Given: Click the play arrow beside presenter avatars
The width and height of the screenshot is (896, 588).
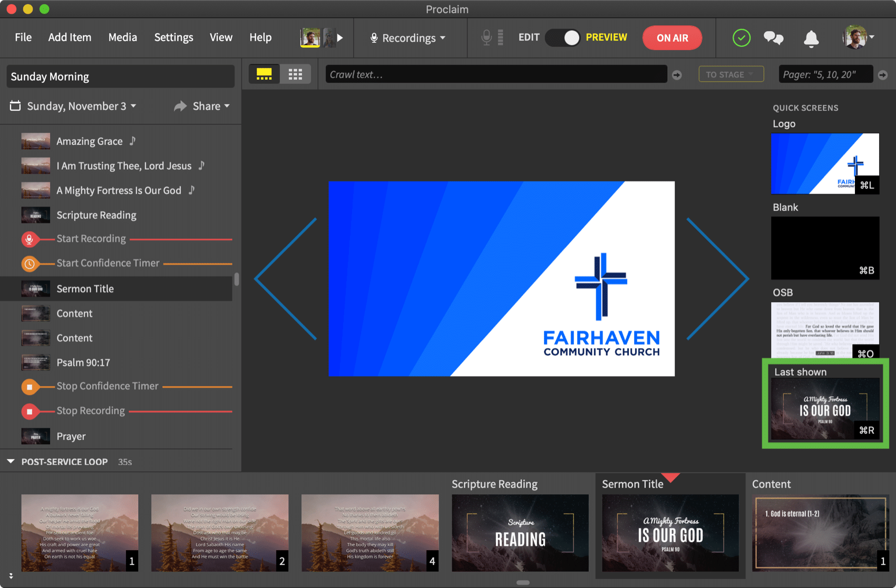Looking at the screenshot, I should 340,38.
